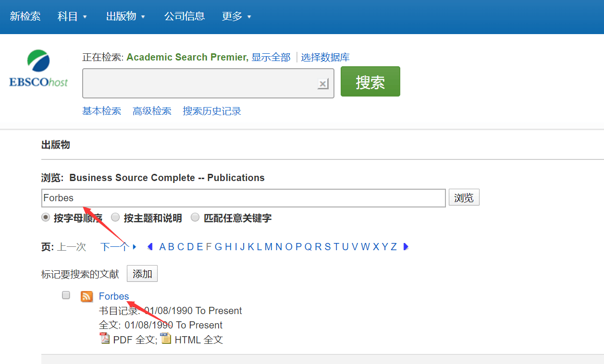Open 新检索 in top navigation
Viewport: 604px width, 364px height.
[x=25, y=16]
